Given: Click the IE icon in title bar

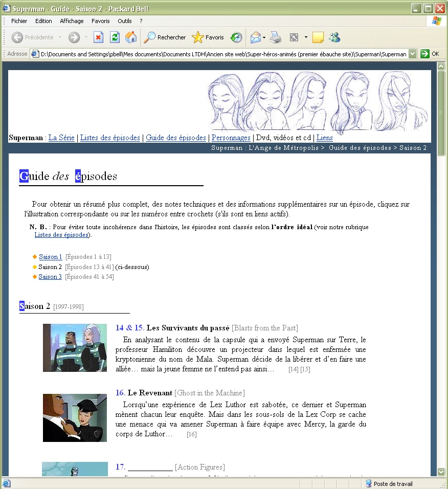Looking at the screenshot, I should point(6,8).
